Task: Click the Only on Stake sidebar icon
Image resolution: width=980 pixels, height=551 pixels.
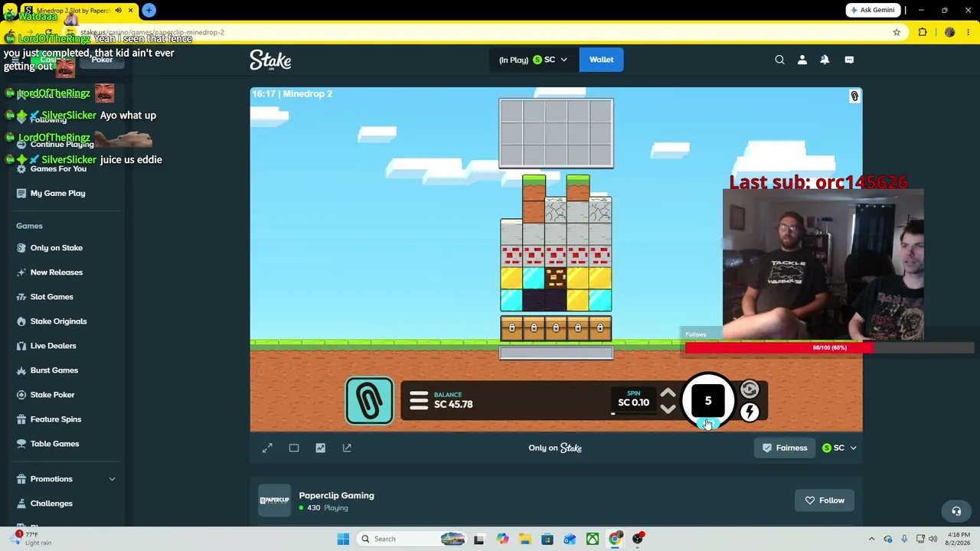Action: click(x=21, y=248)
